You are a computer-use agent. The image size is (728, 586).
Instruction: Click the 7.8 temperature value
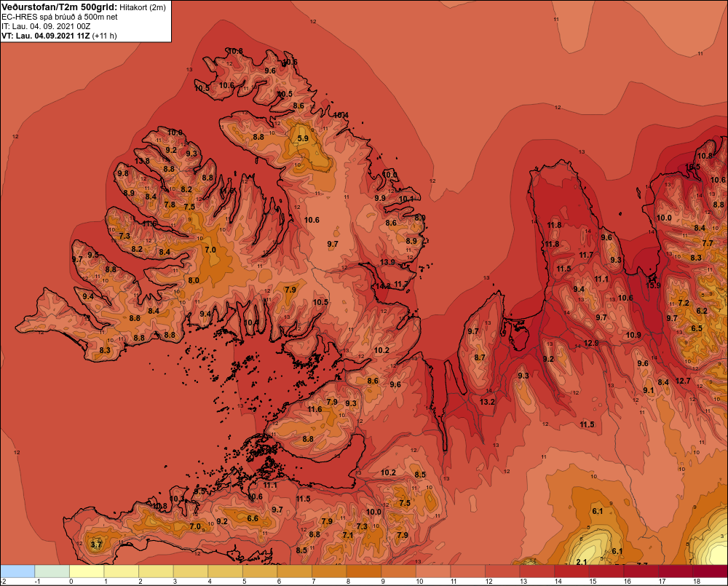pos(170,205)
